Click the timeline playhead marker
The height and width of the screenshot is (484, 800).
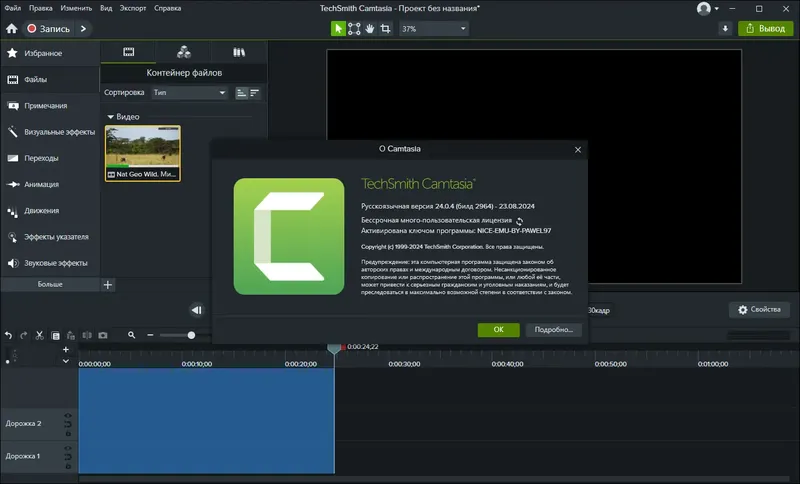334,348
